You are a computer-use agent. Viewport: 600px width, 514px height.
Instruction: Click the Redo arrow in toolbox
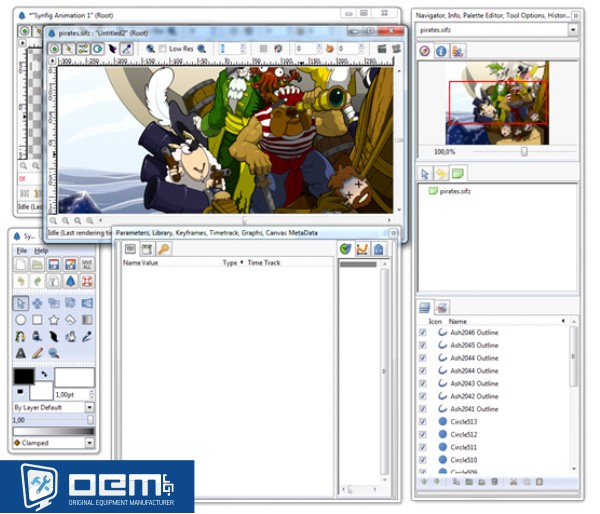[x=38, y=282]
